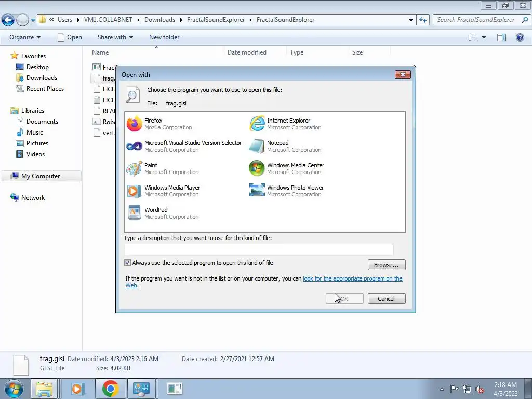Select Desktop under Favorites
The height and width of the screenshot is (399, 532).
(33, 67)
